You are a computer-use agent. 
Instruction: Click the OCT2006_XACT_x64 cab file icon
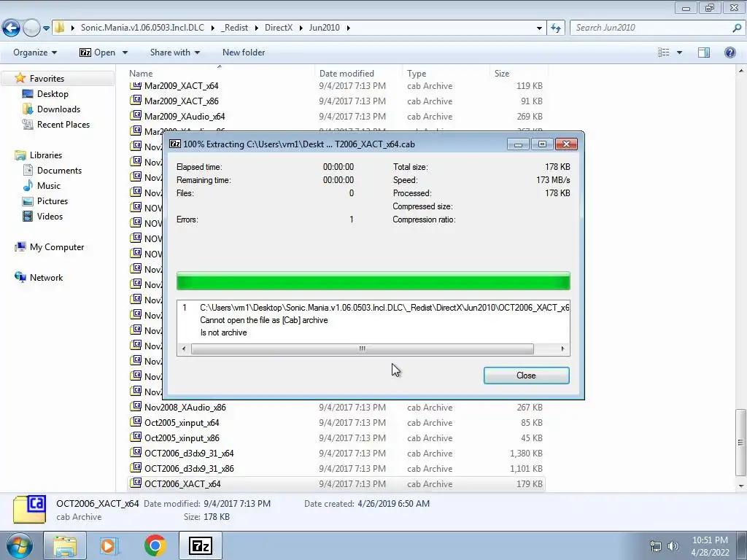point(136,483)
